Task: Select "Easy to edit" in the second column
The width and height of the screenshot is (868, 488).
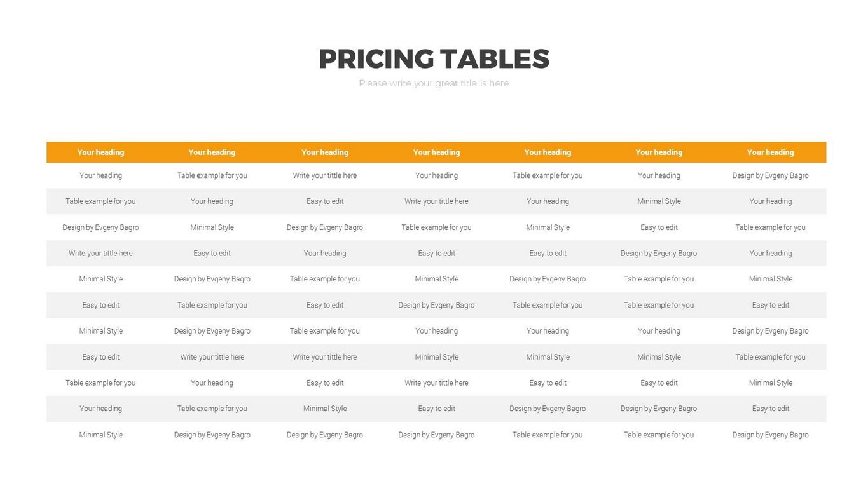Action: pyautogui.click(x=212, y=253)
